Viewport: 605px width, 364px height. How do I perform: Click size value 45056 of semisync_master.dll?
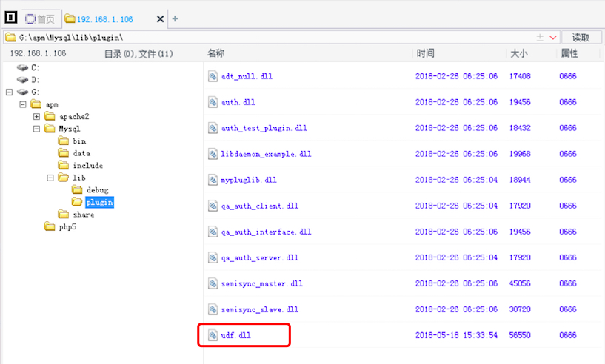520,283
